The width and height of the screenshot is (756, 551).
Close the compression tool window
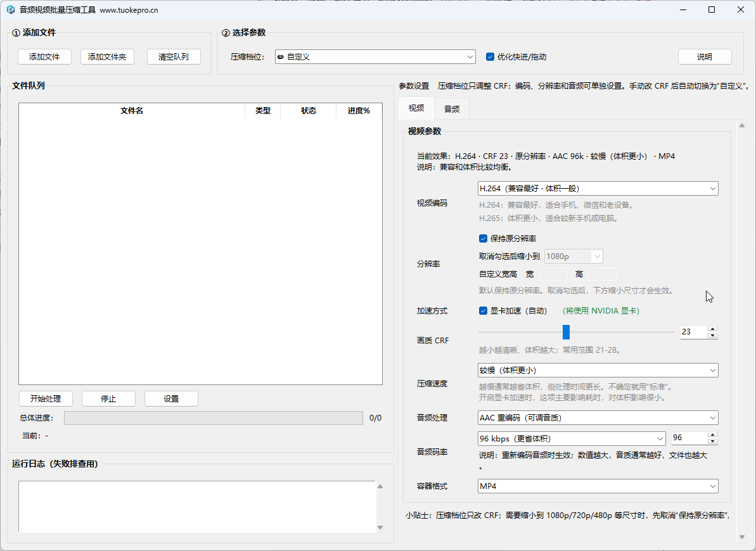(x=741, y=9)
